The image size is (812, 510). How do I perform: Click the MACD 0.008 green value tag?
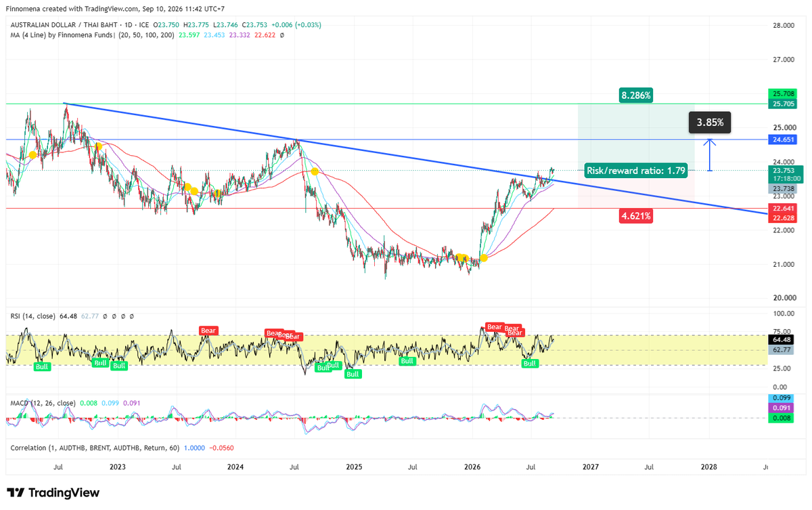[782, 419]
